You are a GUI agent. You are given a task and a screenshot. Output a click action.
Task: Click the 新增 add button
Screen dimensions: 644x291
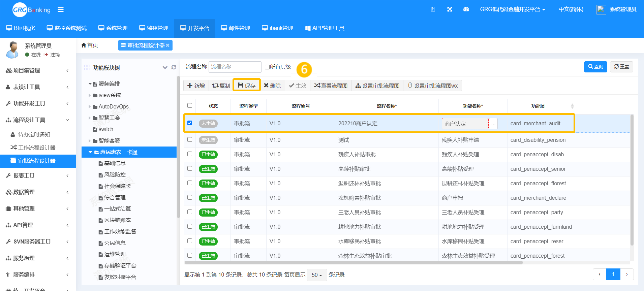point(196,86)
